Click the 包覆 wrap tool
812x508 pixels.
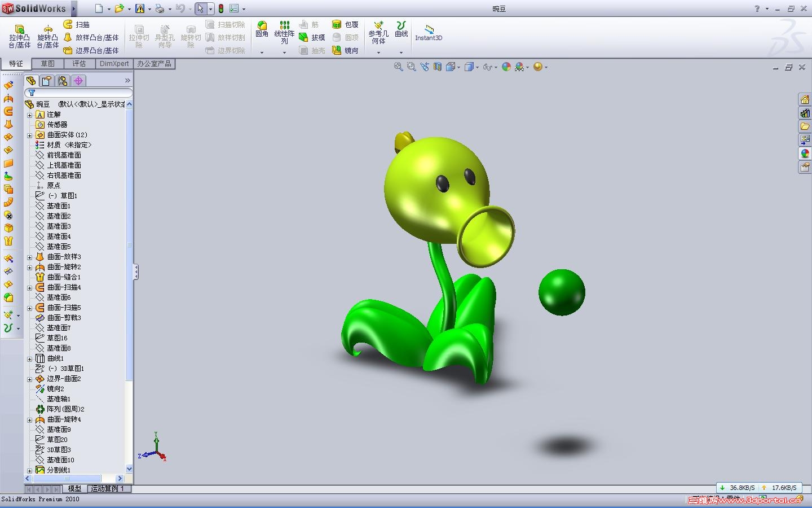point(345,24)
